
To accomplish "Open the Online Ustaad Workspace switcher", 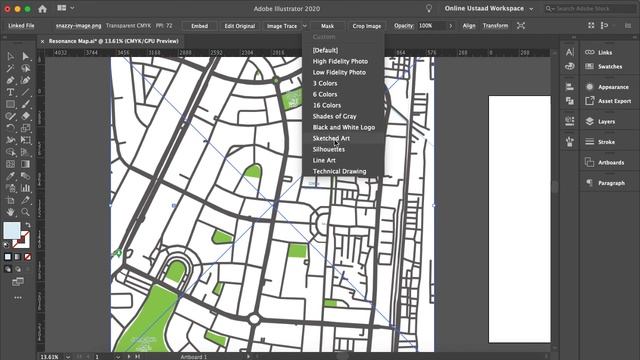I will (x=489, y=9).
